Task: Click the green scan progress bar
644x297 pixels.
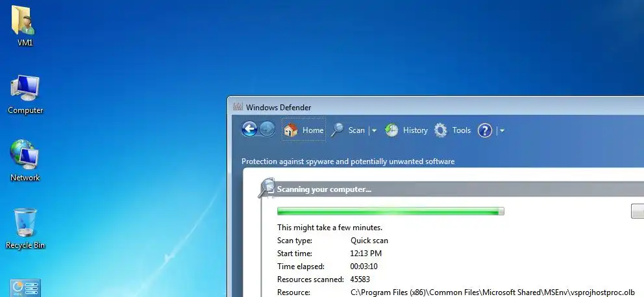Action: tap(390, 211)
